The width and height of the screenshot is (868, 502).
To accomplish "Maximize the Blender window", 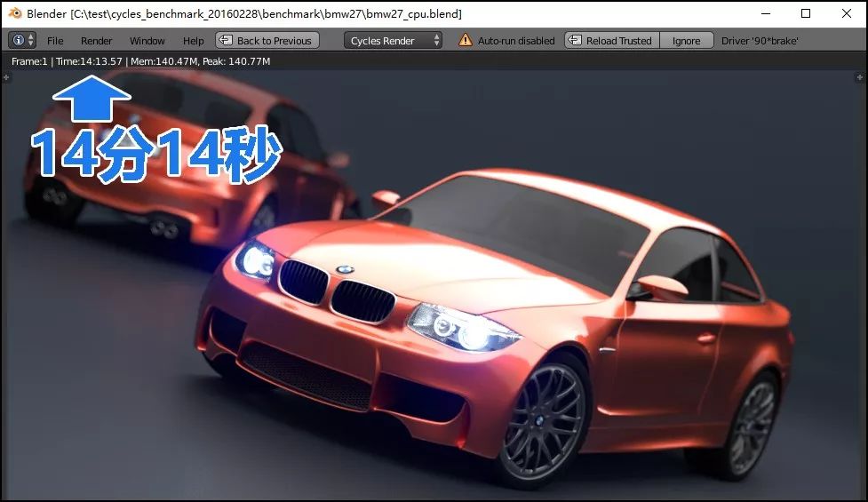I will click(x=806, y=13).
